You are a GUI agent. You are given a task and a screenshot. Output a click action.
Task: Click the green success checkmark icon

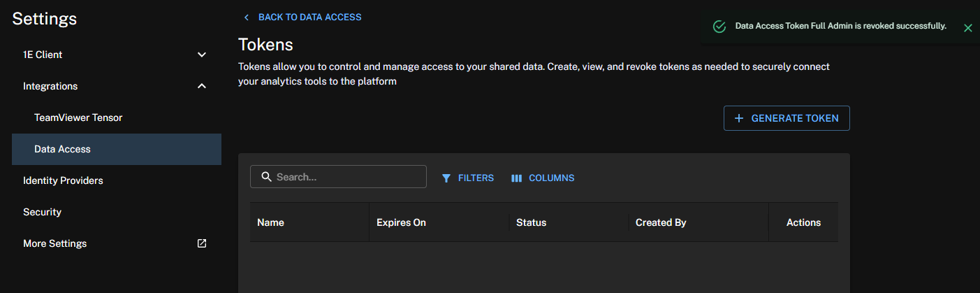point(719,27)
